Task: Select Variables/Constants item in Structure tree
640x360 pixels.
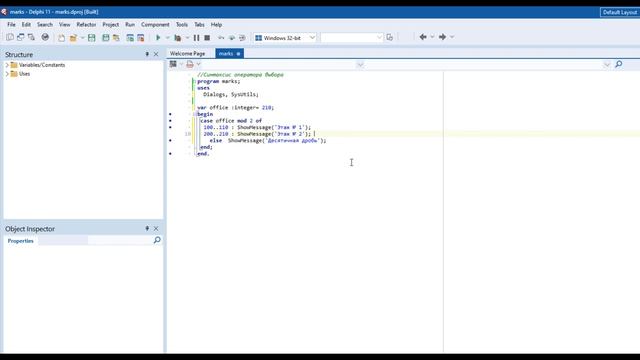Action: click(x=42, y=65)
